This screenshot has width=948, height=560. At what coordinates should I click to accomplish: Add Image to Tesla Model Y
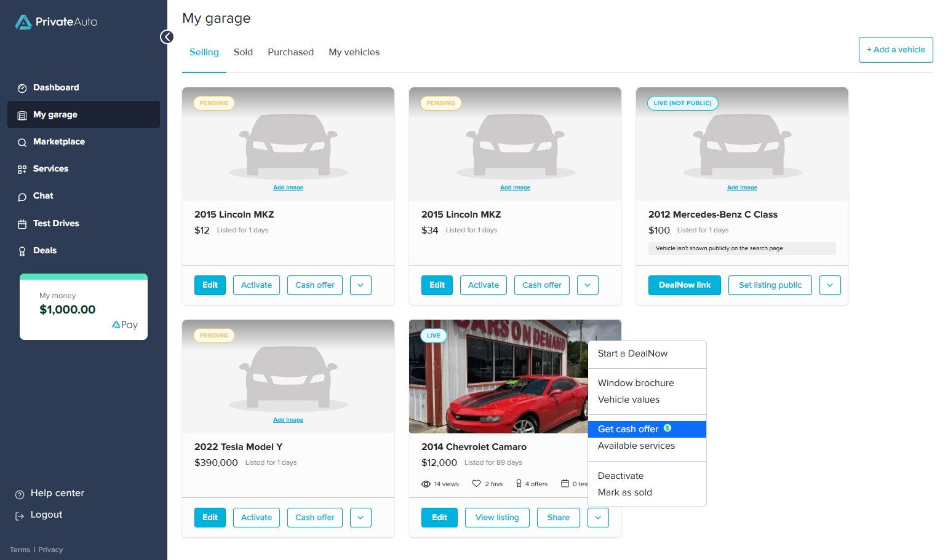coord(288,420)
